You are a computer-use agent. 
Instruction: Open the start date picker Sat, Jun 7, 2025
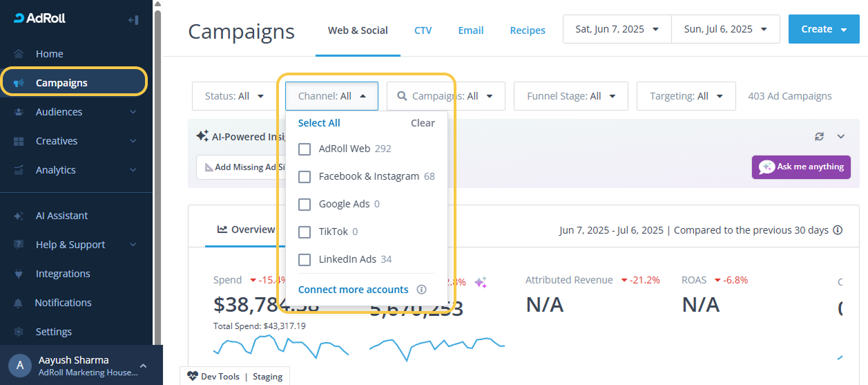(x=617, y=29)
